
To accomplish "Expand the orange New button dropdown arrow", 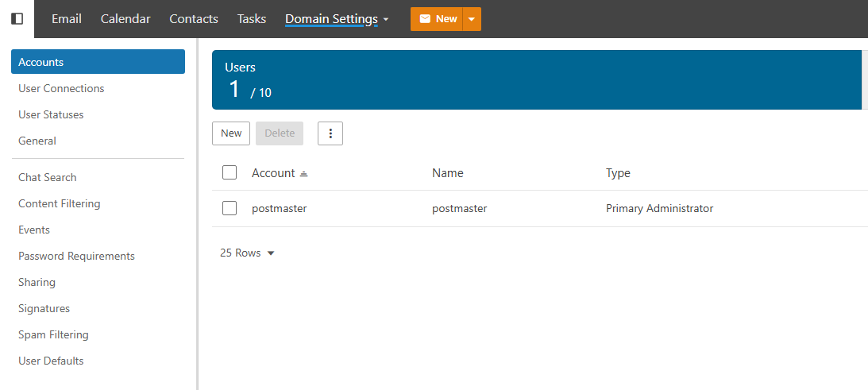I will [472, 19].
